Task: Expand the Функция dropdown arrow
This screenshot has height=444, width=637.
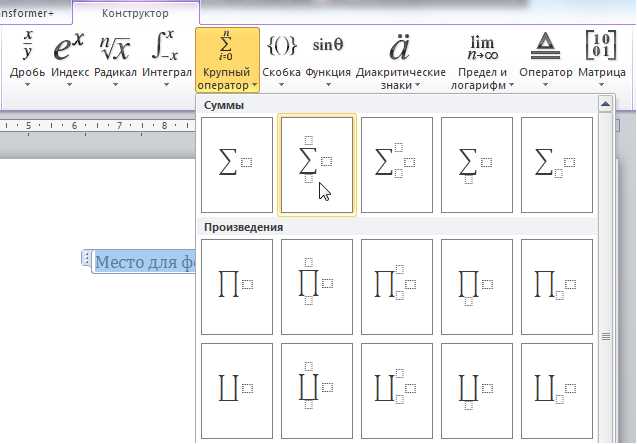Action: pyautogui.click(x=328, y=84)
